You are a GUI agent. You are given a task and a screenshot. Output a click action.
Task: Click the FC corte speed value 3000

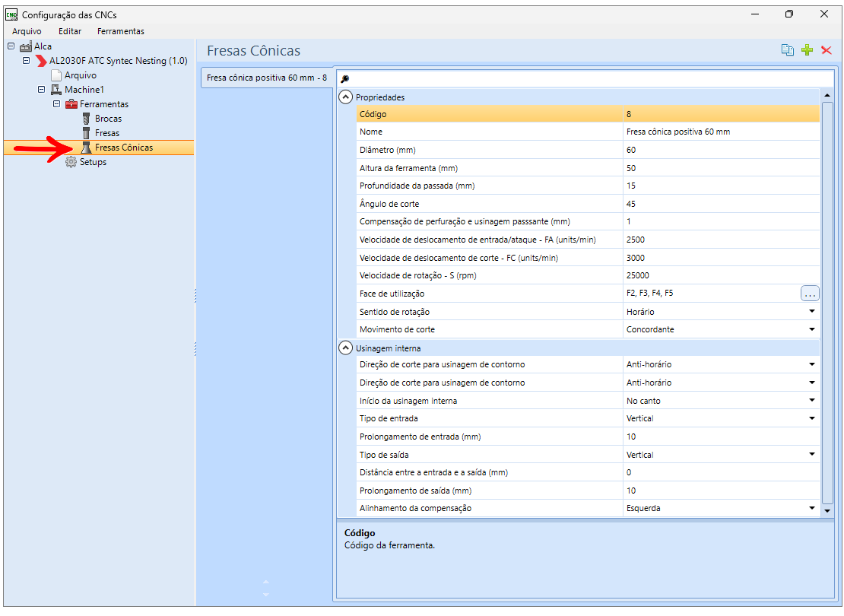[x=722, y=258]
